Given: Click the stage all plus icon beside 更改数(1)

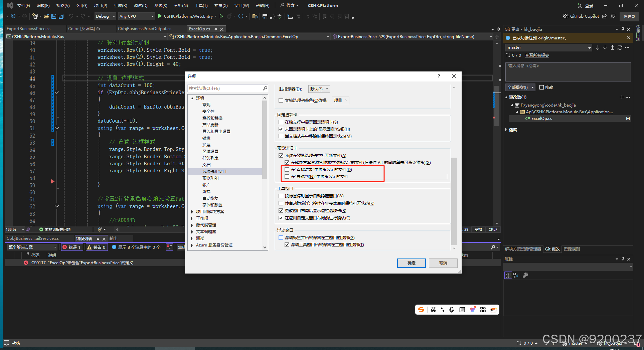Looking at the screenshot, I should (x=621, y=97).
